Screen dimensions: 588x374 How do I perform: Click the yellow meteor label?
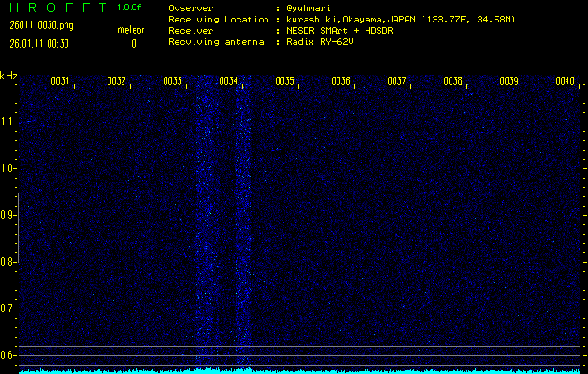(130, 30)
